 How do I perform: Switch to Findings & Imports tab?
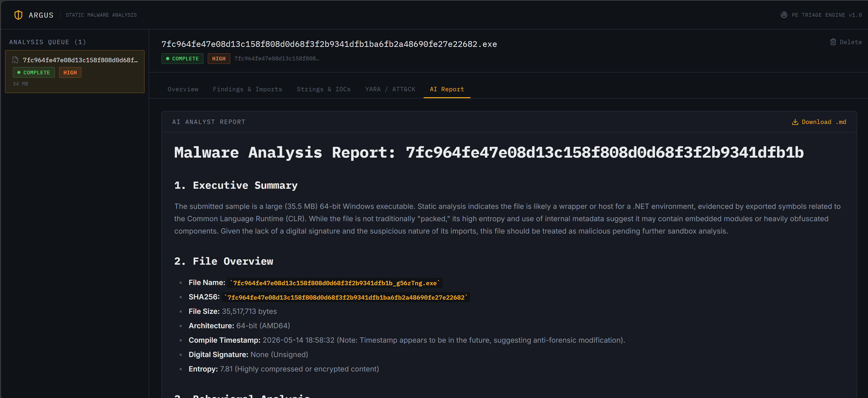tap(247, 89)
